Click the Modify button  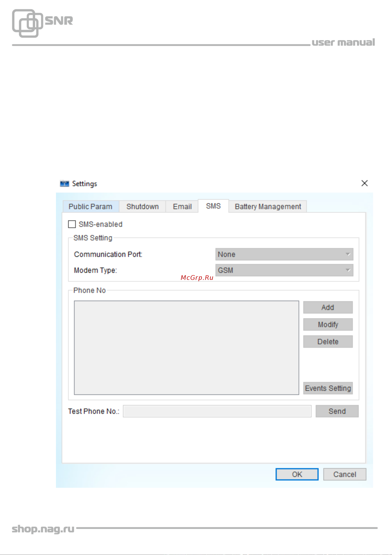[x=328, y=324]
